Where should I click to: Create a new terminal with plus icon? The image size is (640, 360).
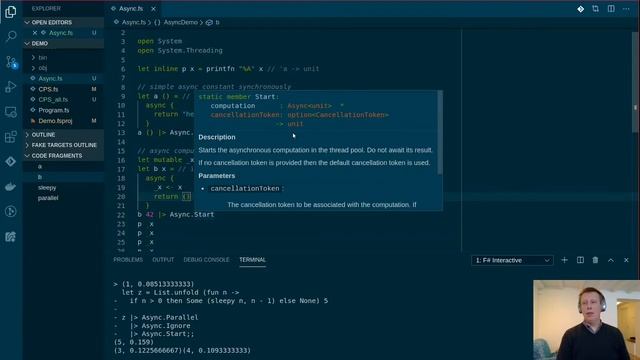[x=564, y=260]
